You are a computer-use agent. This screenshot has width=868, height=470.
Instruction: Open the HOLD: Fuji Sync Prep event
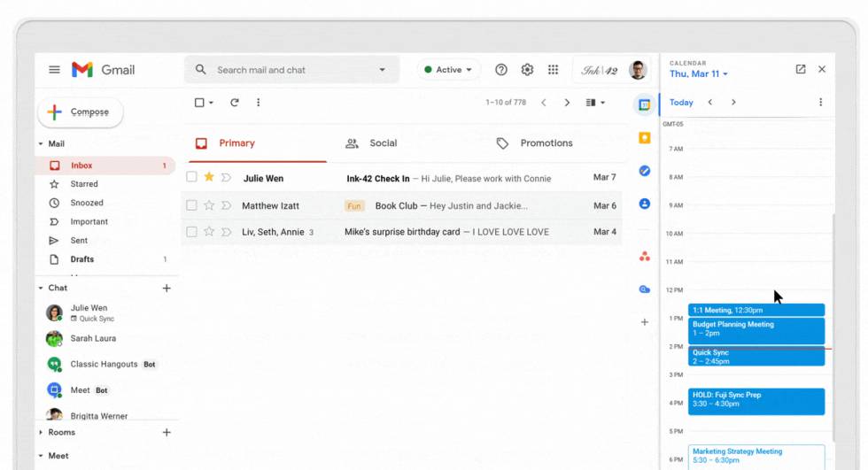[756, 402]
